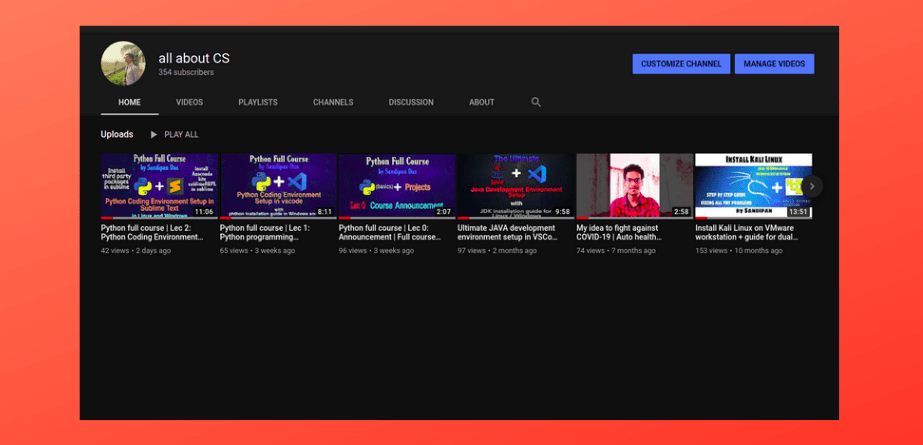
Task: Select the Home tab
Action: pyautogui.click(x=129, y=102)
